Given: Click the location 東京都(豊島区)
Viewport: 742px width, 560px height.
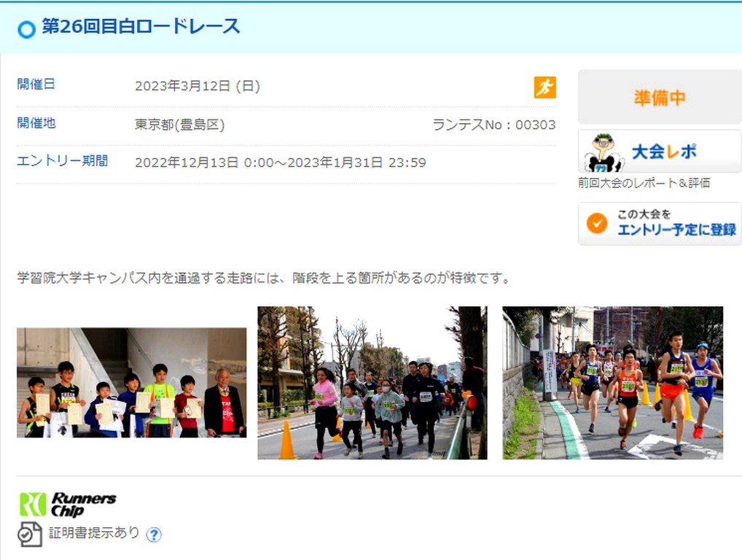Looking at the screenshot, I should pyautogui.click(x=179, y=125).
